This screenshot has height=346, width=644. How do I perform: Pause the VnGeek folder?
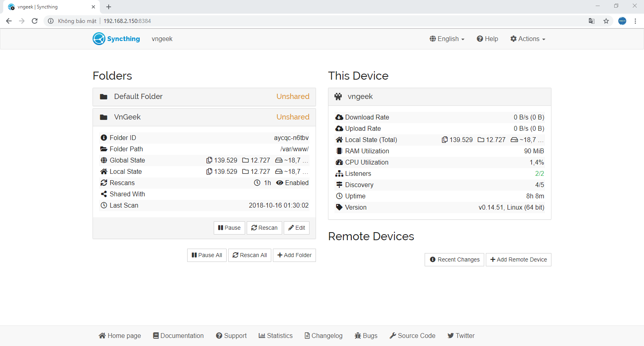pyautogui.click(x=229, y=228)
